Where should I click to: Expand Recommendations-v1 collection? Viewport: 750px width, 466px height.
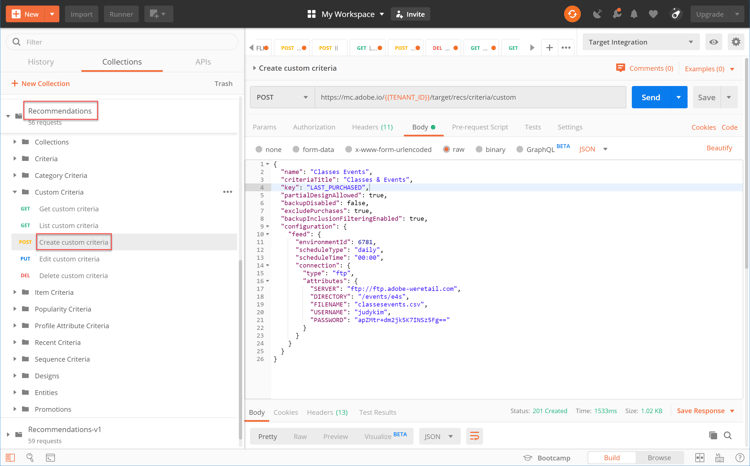(8, 434)
